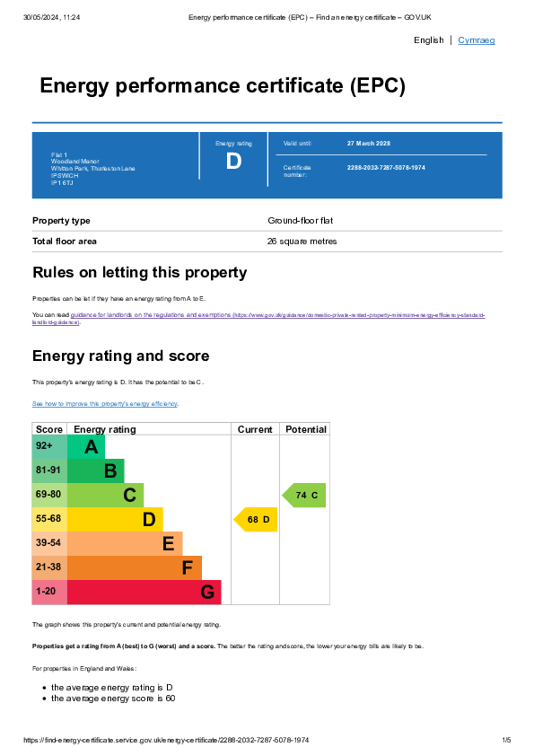Click the 1-20 score cell
This screenshot has width=534, height=756.
click(49, 592)
